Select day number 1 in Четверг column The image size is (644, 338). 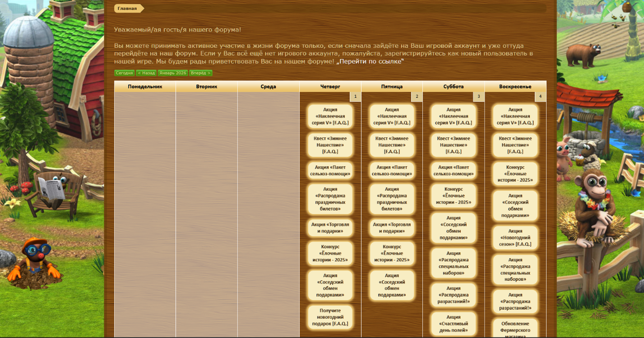click(x=355, y=97)
